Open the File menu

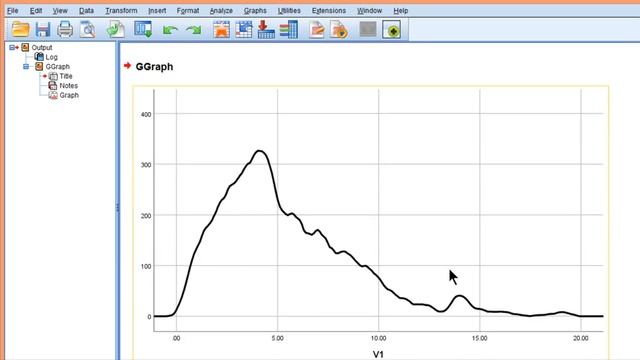[x=13, y=11]
